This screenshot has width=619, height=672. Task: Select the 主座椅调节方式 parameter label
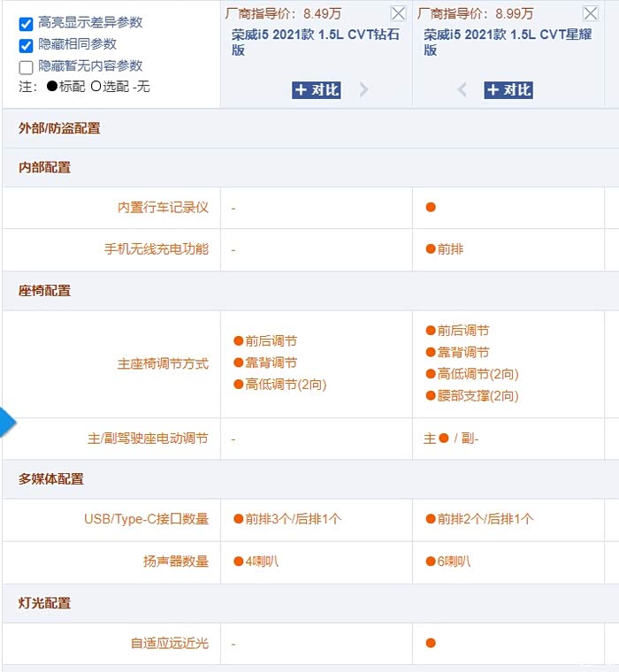pyautogui.click(x=163, y=364)
